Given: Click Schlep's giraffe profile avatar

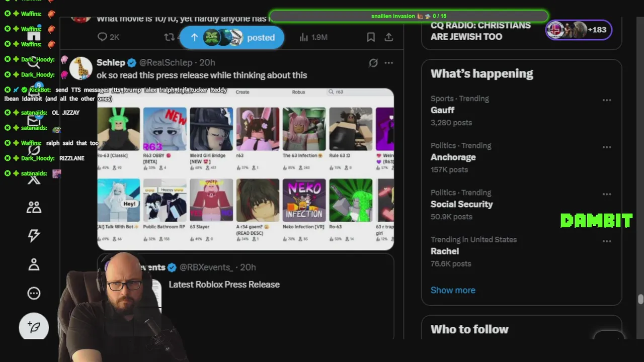Looking at the screenshot, I should [x=81, y=68].
